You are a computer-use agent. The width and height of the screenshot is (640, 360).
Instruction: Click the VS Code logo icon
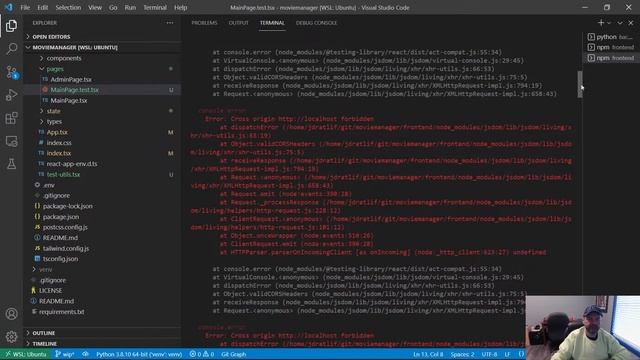(x=9, y=7)
